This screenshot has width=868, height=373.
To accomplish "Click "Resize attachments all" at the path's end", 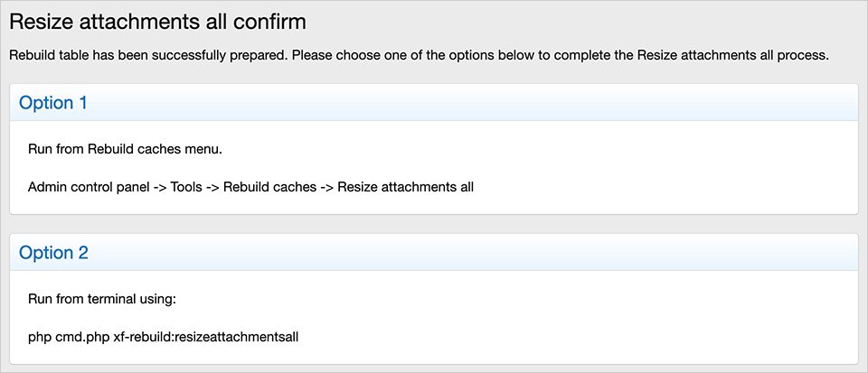I will 405,187.
